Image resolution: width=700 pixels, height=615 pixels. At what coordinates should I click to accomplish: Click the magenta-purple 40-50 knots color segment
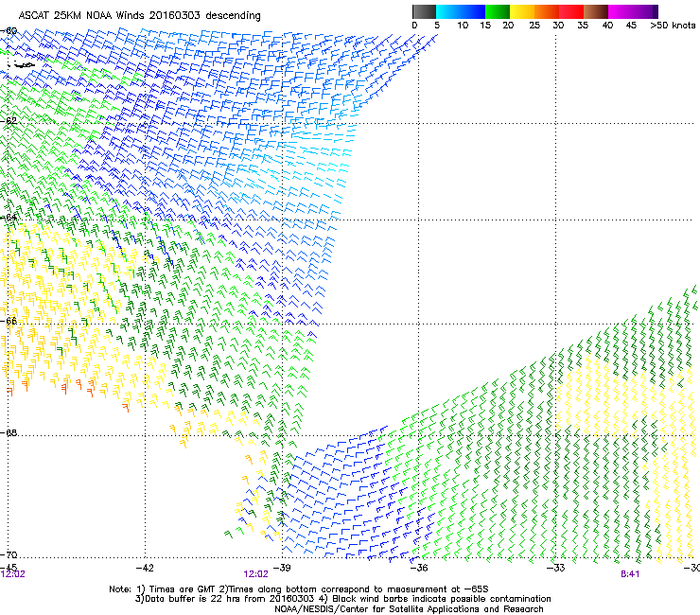pyautogui.click(x=633, y=11)
